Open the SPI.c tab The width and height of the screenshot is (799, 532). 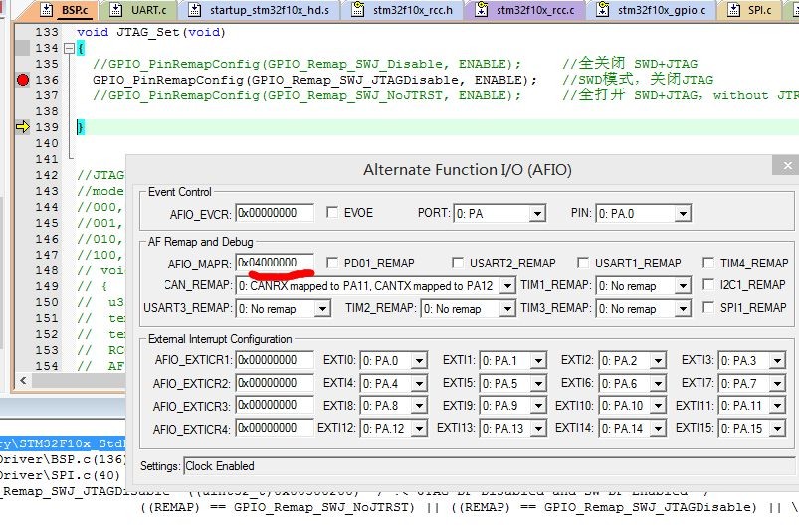[x=750, y=10]
